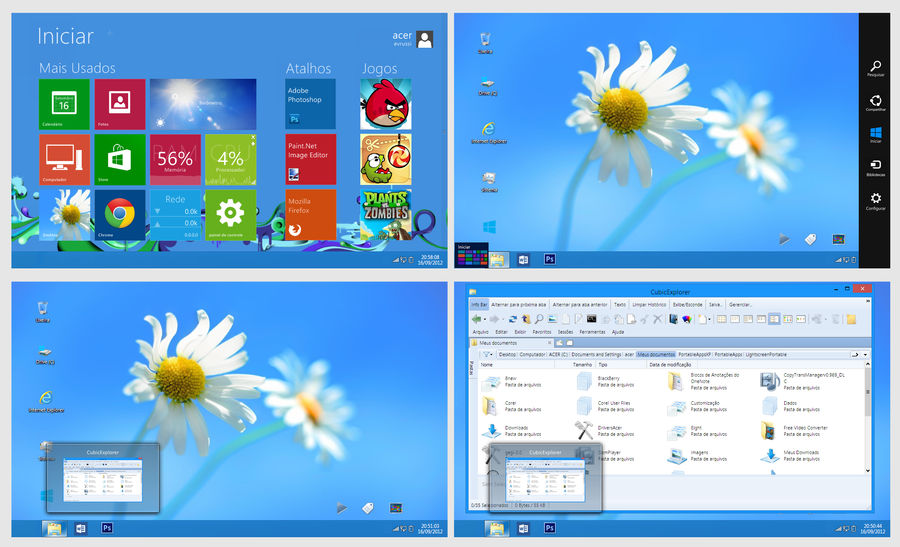Open the Compartilhar charm
The height and width of the screenshot is (547, 900).
click(x=875, y=102)
